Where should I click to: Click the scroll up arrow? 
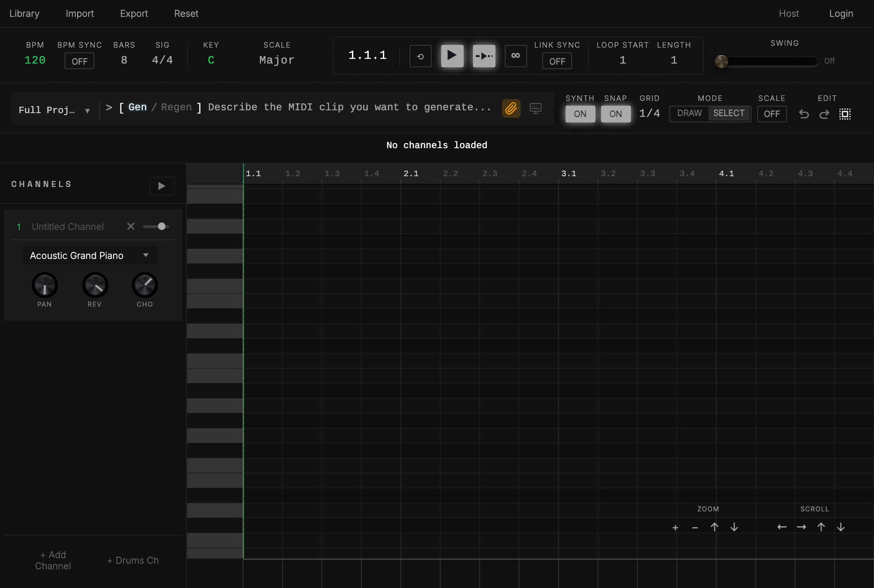click(821, 527)
